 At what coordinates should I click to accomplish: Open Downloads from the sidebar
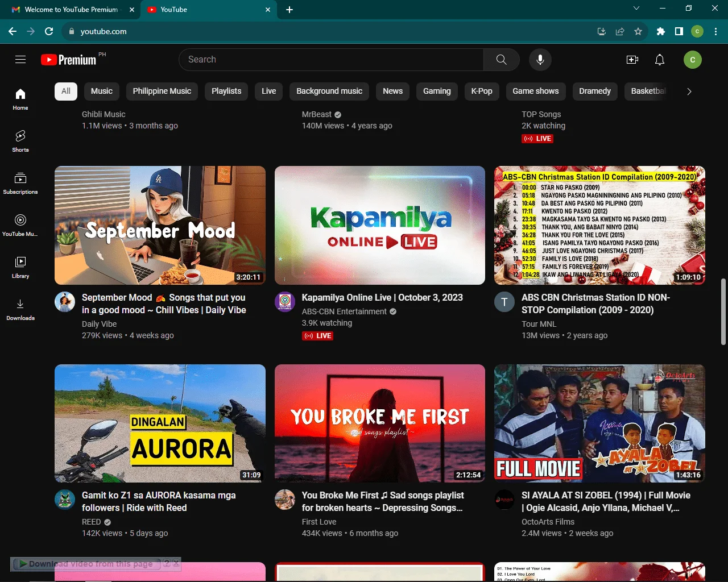pyautogui.click(x=20, y=309)
